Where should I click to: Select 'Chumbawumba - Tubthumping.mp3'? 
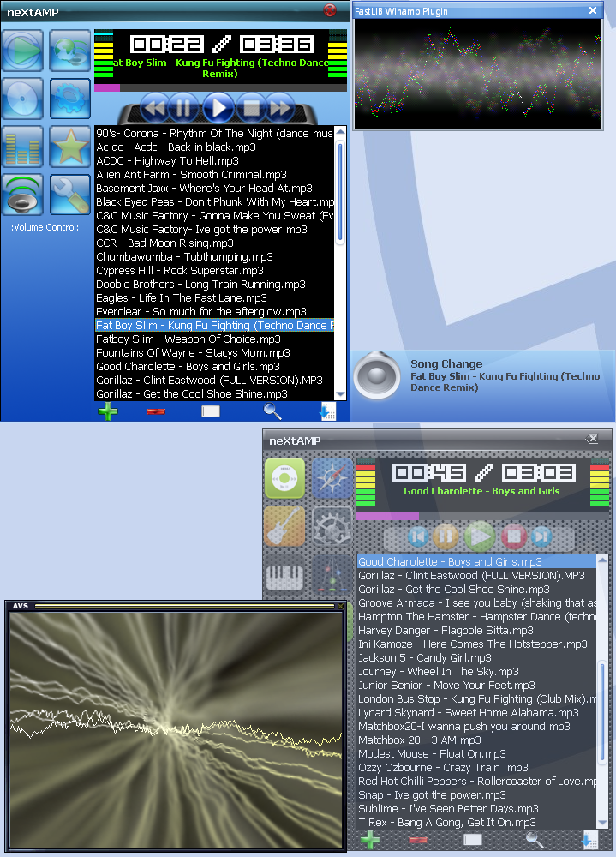[x=214, y=257]
